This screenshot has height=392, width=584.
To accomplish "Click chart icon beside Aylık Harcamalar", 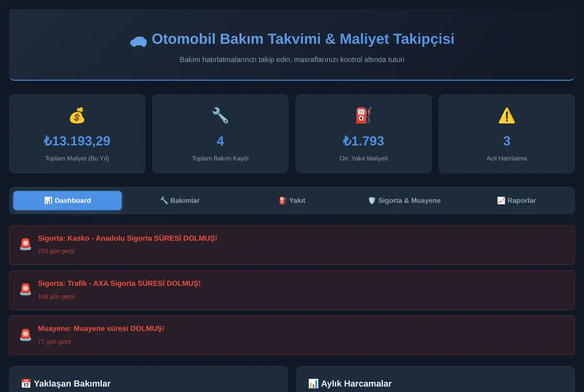I will 313,384.
